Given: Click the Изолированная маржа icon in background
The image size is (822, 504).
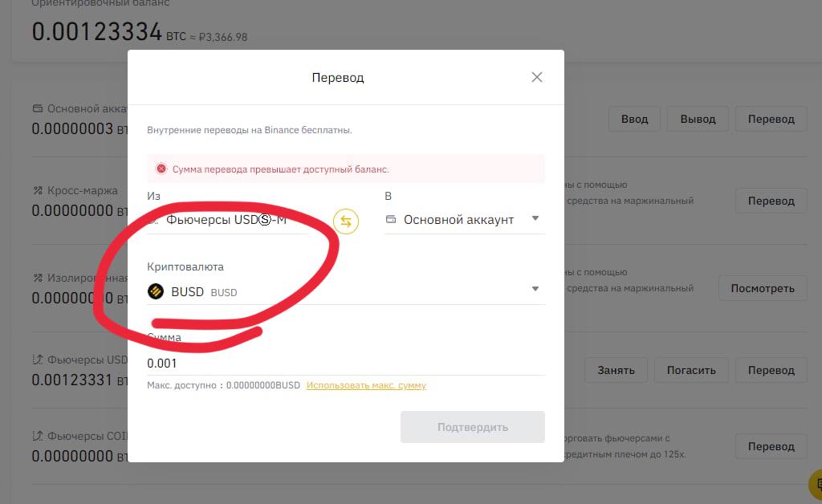Looking at the screenshot, I should click(38, 278).
